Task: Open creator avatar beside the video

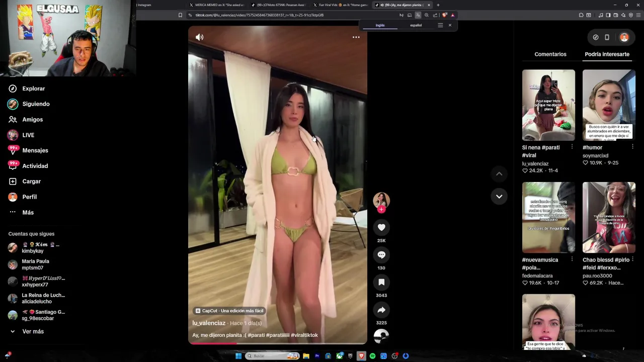Action: coord(381,200)
